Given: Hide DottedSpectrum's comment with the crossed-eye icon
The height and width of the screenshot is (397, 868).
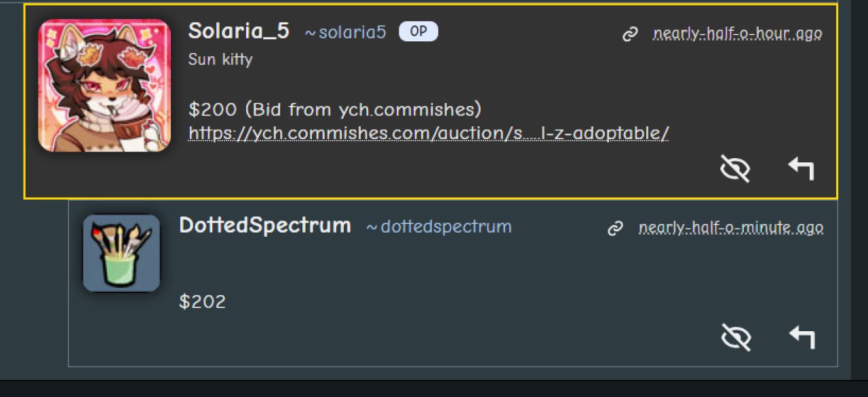Looking at the screenshot, I should pos(735,337).
